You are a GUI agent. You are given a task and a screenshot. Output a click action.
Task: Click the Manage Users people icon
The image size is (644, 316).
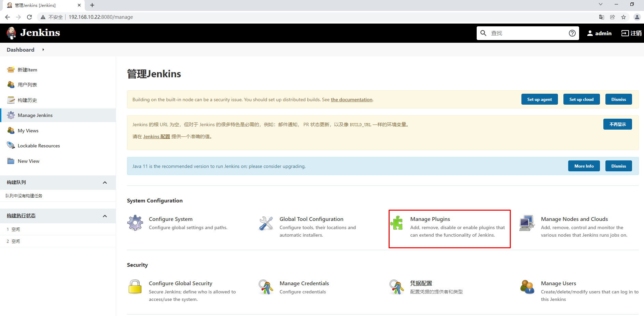click(527, 287)
